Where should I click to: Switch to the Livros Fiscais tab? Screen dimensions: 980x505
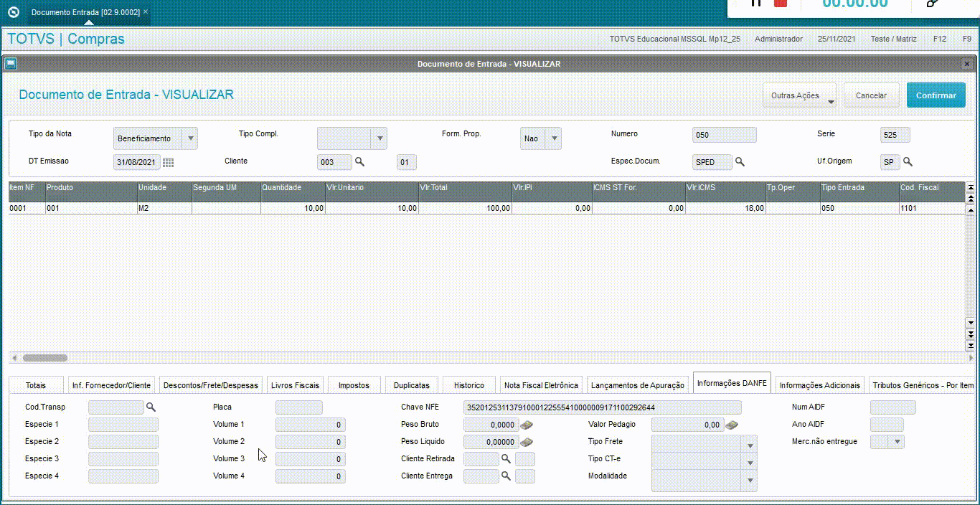(x=295, y=385)
